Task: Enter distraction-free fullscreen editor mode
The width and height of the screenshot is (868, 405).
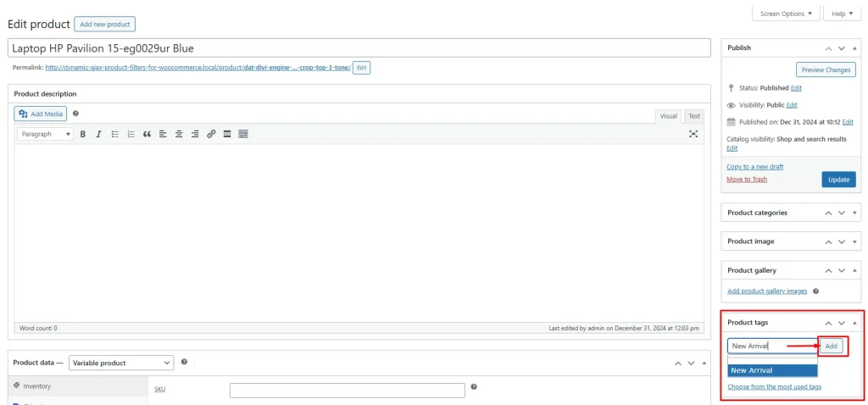Action: [693, 134]
